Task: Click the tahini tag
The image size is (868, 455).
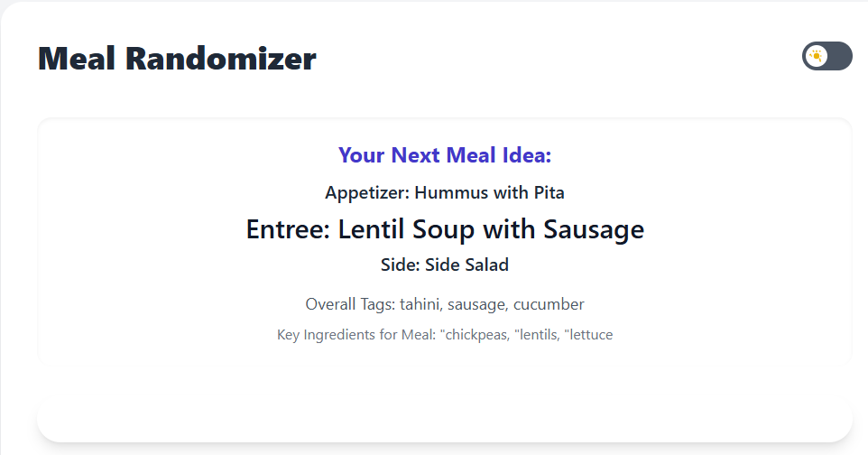Action: [420, 304]
